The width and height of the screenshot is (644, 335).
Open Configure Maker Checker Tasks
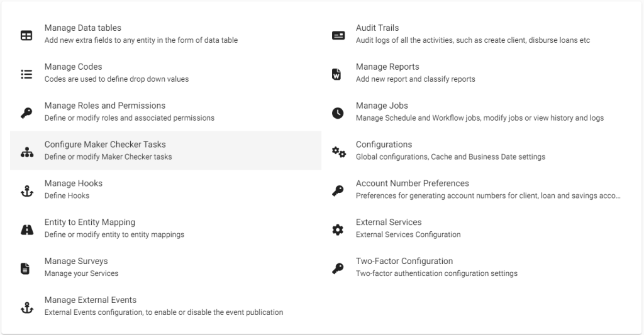click(105, 145)
